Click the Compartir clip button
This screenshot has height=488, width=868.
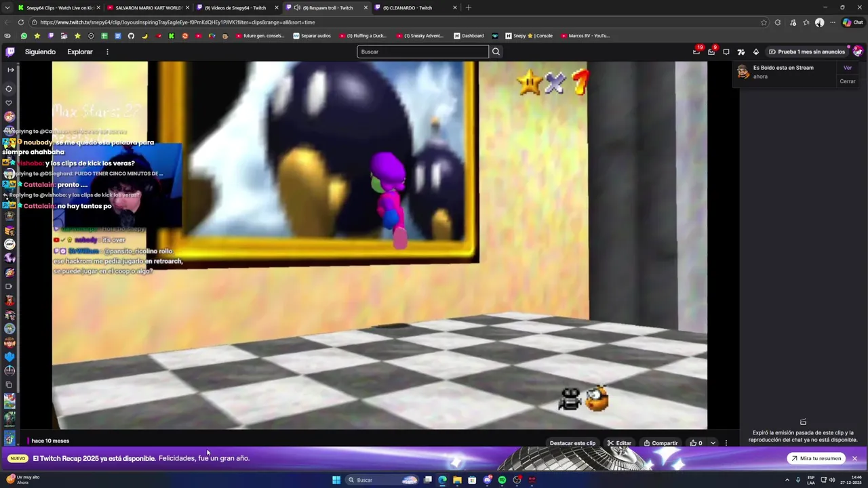pos(660,443)
